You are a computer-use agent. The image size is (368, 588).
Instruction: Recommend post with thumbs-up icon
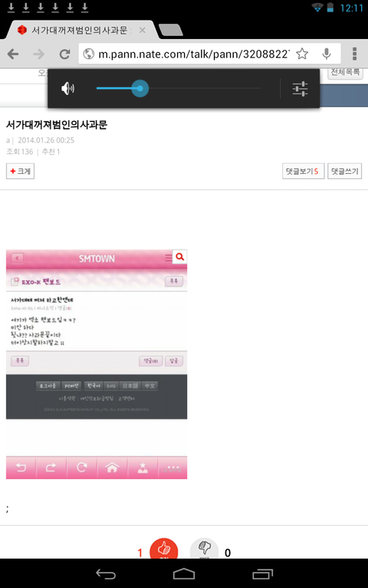click(163, 548)
